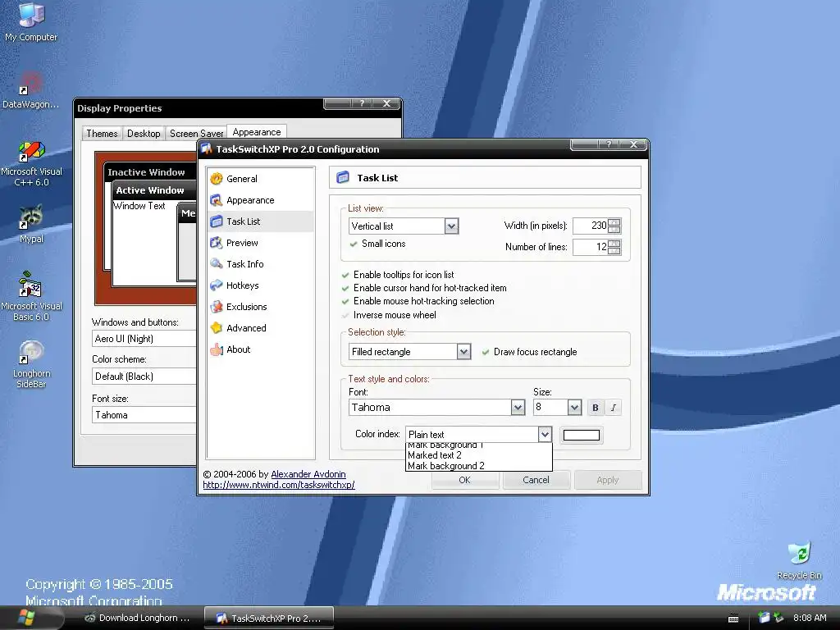Click TaskSwitchXP Pro taskbar button
The image size is (840, 630).
[x=269, y=618]
